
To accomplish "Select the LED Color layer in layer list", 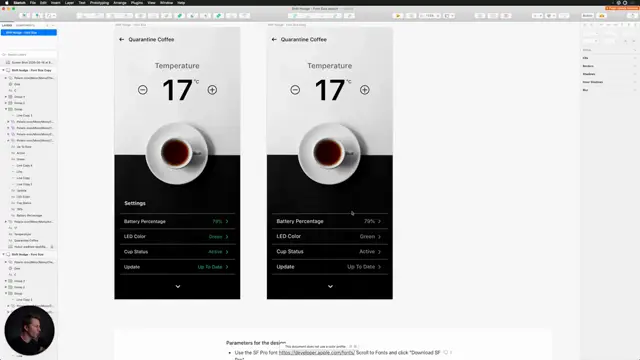I will (23, 197).
